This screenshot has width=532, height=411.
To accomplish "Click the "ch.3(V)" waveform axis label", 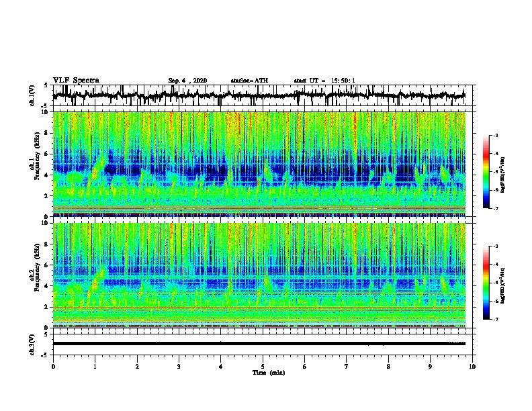I will pyautogui.click(x=32, y=345).
